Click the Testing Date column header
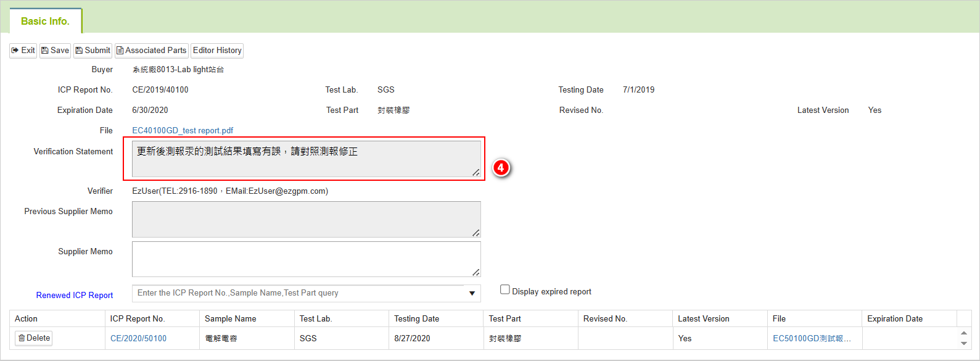980x361 pixels. pyautogui.click(x=436, y=318)
